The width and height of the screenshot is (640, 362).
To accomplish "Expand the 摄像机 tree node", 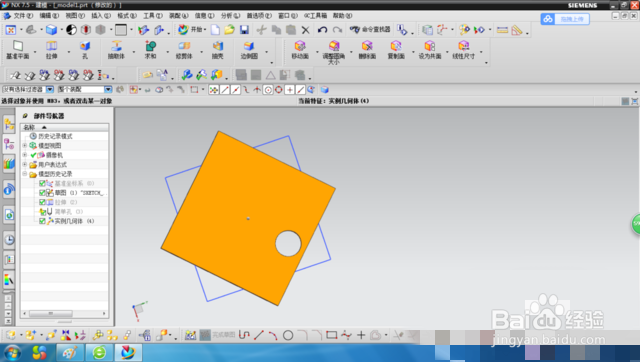I will click(24, 155).
